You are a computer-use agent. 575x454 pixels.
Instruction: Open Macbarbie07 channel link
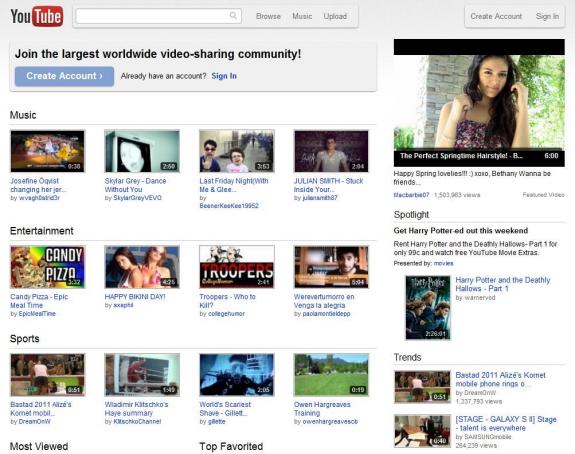(411, 195)
